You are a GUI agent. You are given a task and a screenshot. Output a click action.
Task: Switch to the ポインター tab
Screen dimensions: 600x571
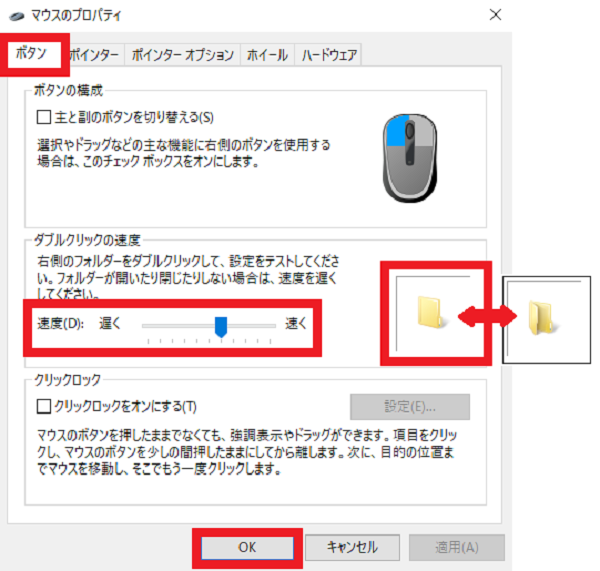pos(94,55)
